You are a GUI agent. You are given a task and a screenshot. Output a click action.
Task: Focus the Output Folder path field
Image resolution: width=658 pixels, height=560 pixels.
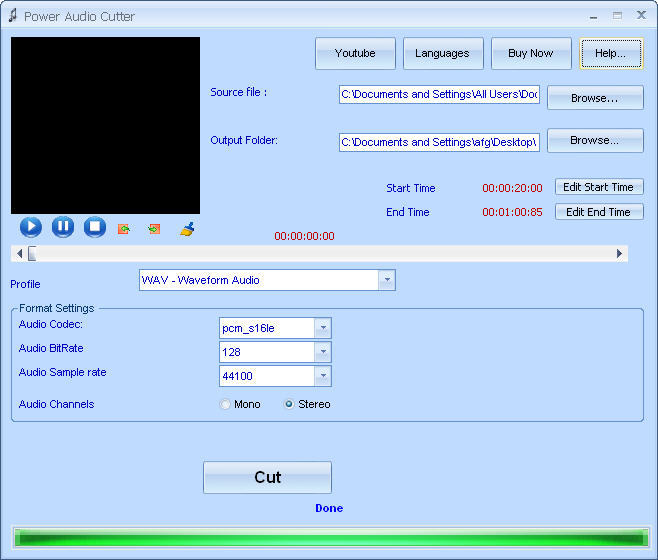tap(439, 142)
